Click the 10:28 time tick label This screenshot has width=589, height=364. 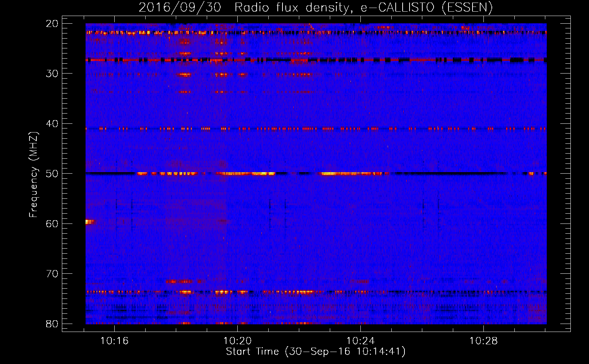483,341
